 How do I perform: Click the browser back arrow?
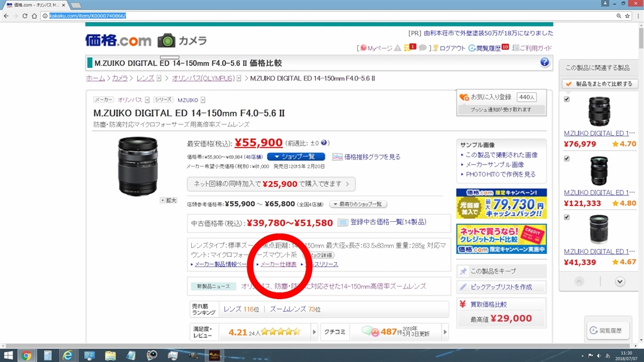coord(6,16)
